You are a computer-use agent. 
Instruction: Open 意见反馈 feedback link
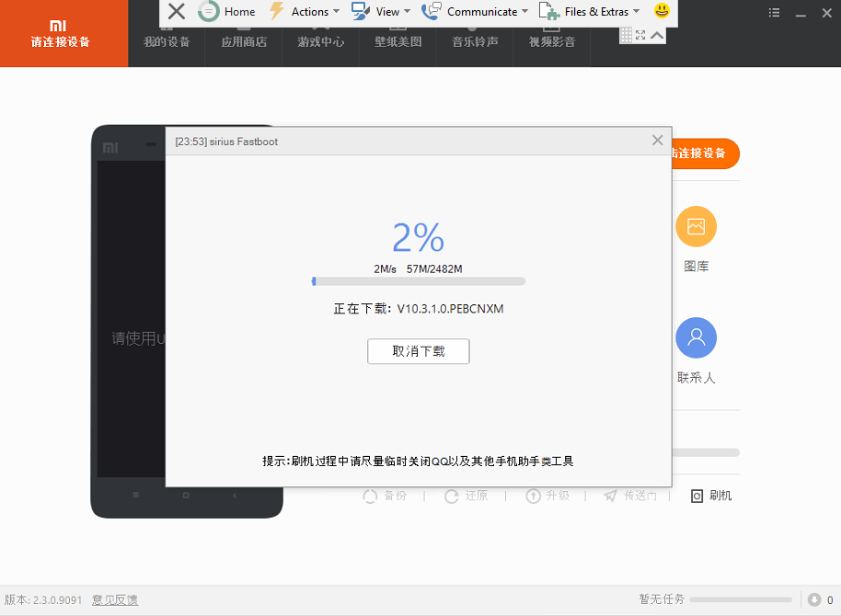point(115,600)
